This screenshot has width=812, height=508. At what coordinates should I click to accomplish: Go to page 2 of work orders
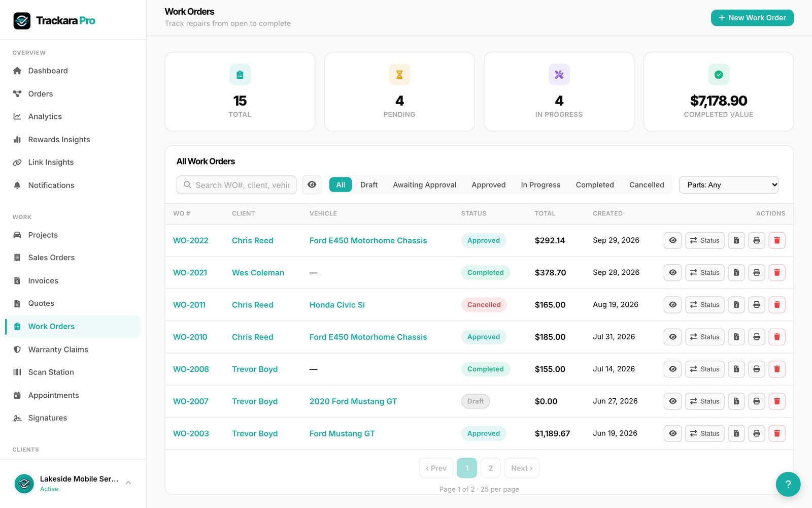[490, 468]
